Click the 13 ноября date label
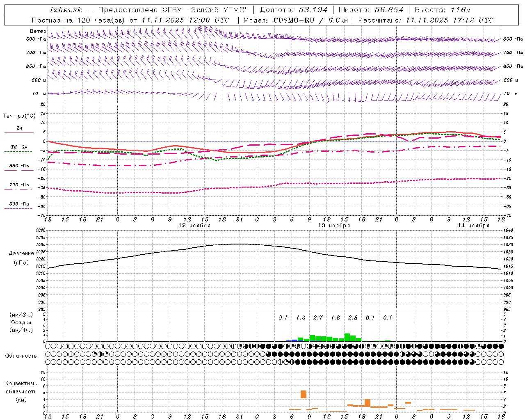This screenshot has height=420, width=525. tap(334, 226)
